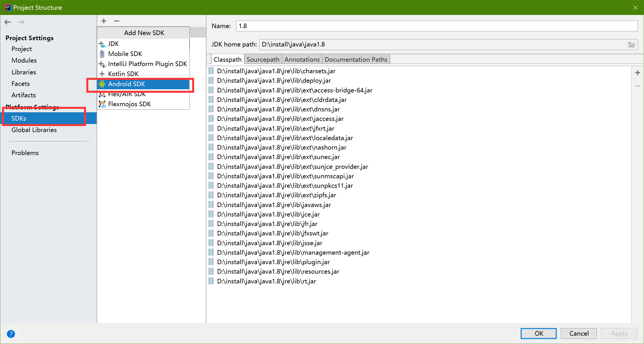The width and height of the screenshot is (644, 344).
Task: Choose Flexmojos SDK menu entry
Action: coord(143,104)
